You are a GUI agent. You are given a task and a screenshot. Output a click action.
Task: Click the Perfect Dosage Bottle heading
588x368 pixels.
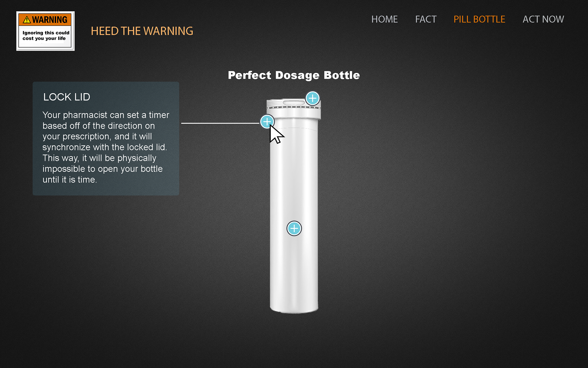pyautogui.click(x=294, y=75)
